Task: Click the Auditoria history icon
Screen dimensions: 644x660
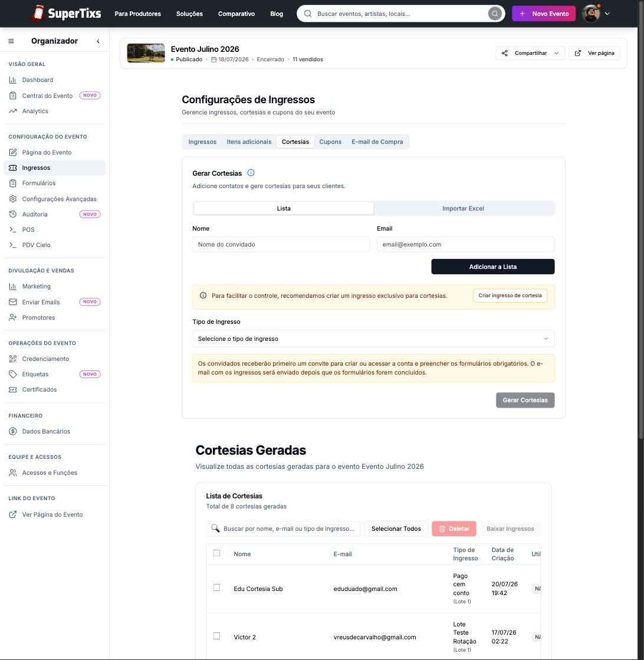Action: click(12, 214)
